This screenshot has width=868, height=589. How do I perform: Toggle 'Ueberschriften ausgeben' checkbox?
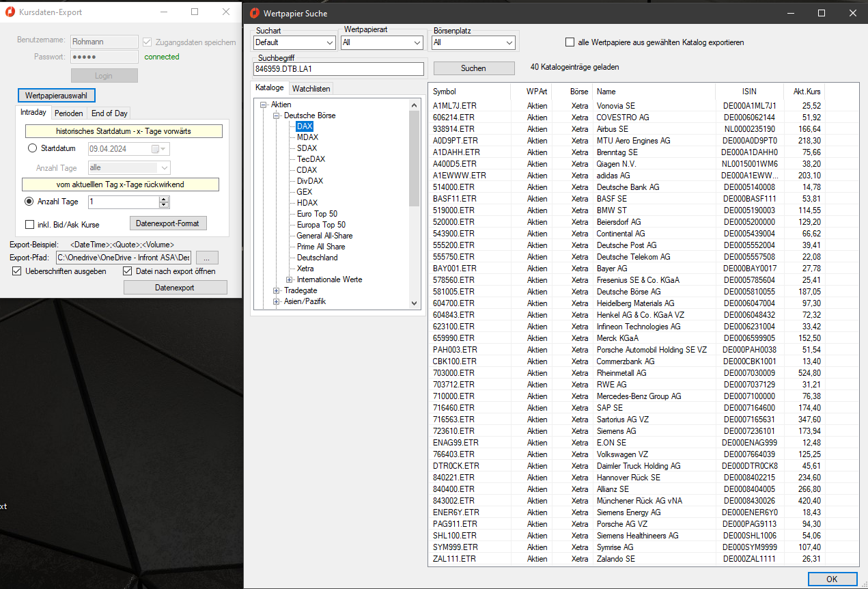[17, 271]
